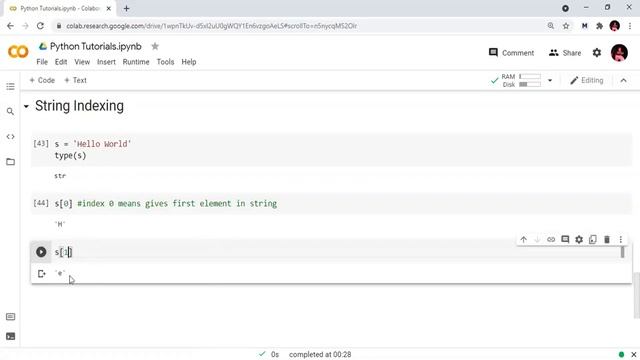Move the cell up
This screenshot has width=640, height=360.
pyautogui.click(x=524, y=240)
